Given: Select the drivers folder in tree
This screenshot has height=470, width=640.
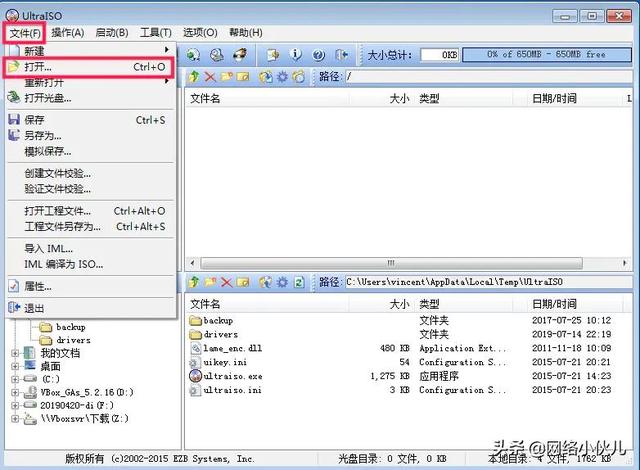Looking at the screenshot, I should [73, 340].
